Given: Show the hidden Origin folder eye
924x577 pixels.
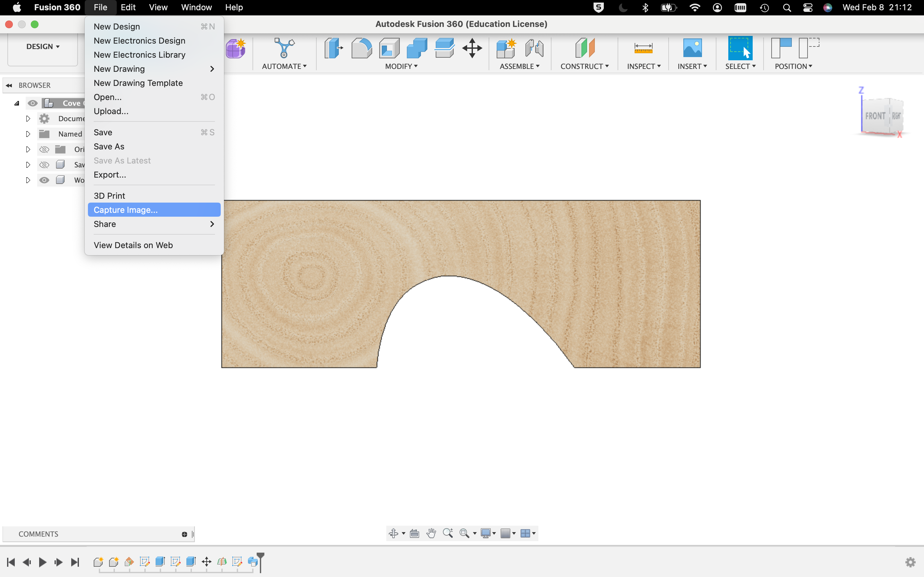Looking at the screenshot, I should (44, 149).
